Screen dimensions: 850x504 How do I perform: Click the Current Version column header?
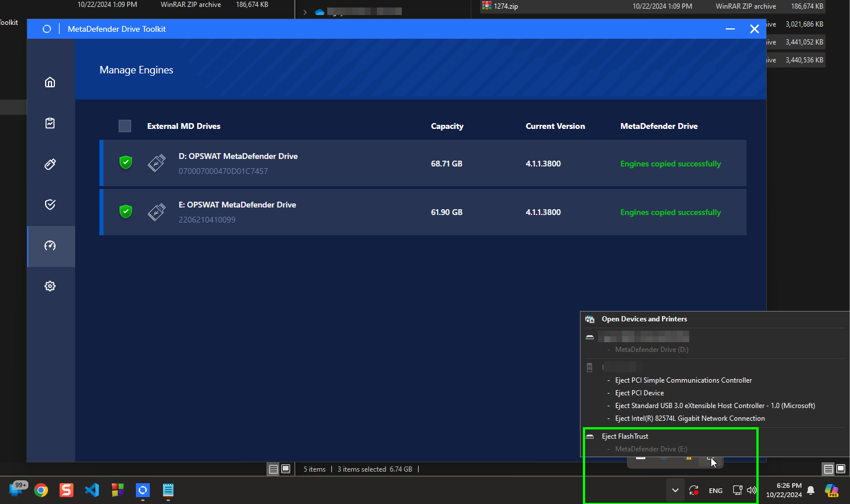click(x=555, y=126)
